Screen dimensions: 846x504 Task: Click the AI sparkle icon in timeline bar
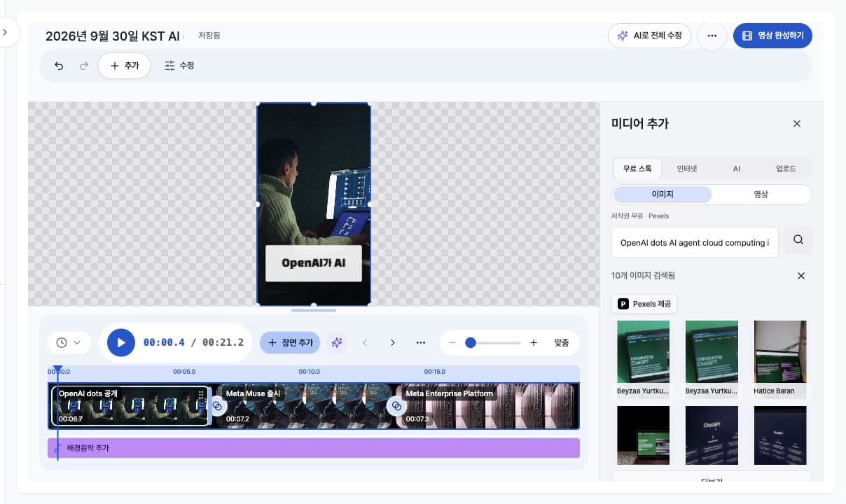pos(337,343)
